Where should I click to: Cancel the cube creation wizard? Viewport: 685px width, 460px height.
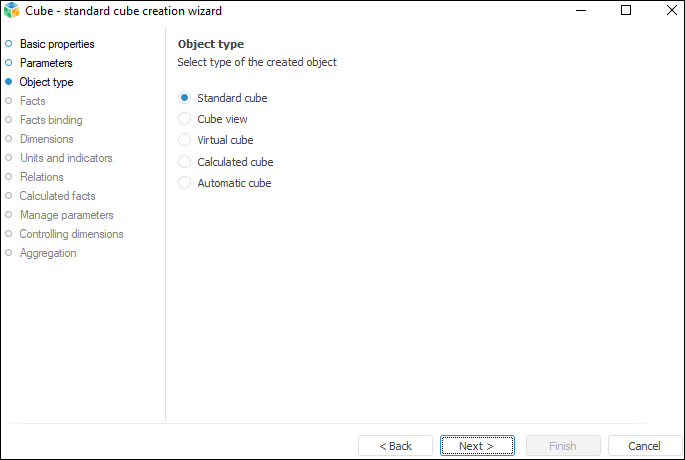(644, 446)
